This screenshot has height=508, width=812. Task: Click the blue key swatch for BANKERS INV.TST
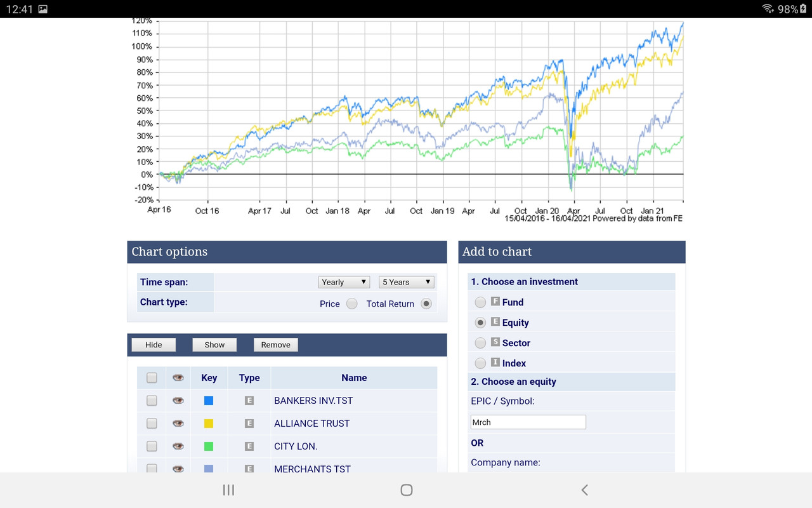click(x=209, y=401)
